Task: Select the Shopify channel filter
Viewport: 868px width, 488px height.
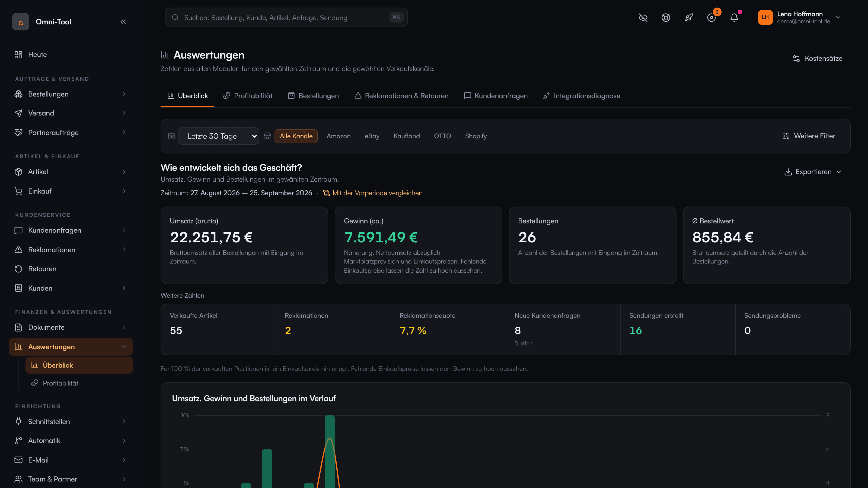Action: (x=476, y=136)
